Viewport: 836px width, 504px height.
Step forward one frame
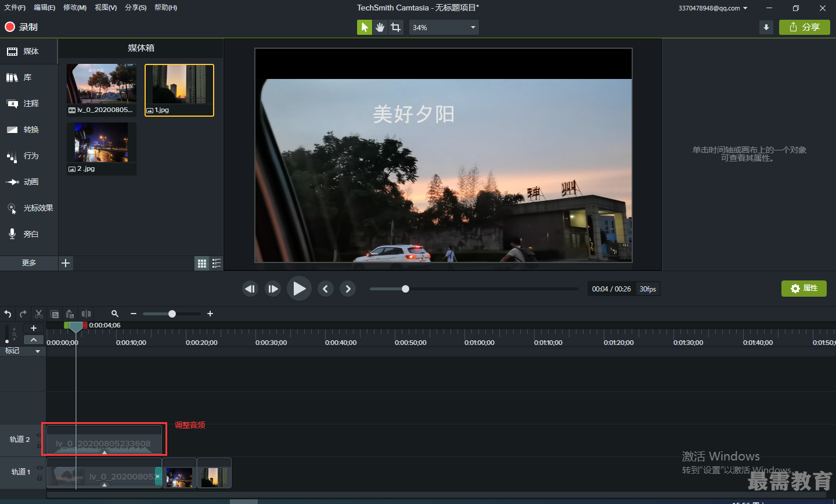(x=273, y=289)
